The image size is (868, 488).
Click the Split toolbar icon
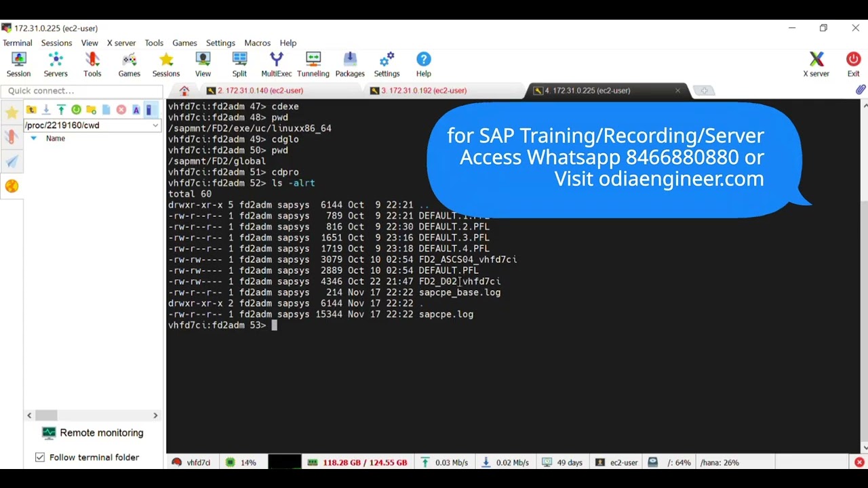coord(239,65)
